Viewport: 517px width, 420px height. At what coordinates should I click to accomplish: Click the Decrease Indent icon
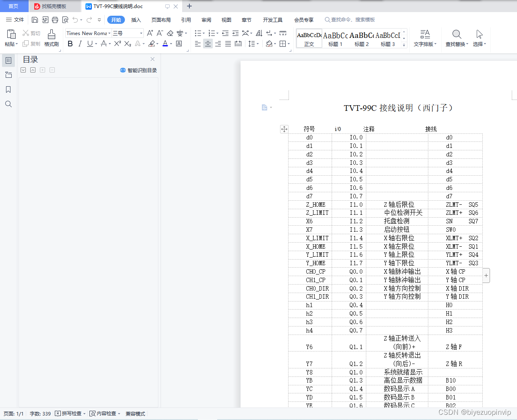click(x=225, y=33)
